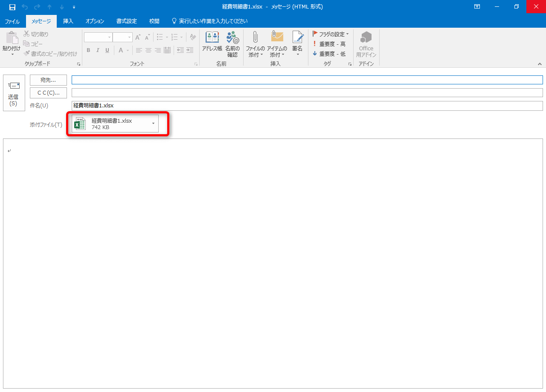Click the 宛先... button
Screen dimensions: 546x392
[x=48, y=80]
